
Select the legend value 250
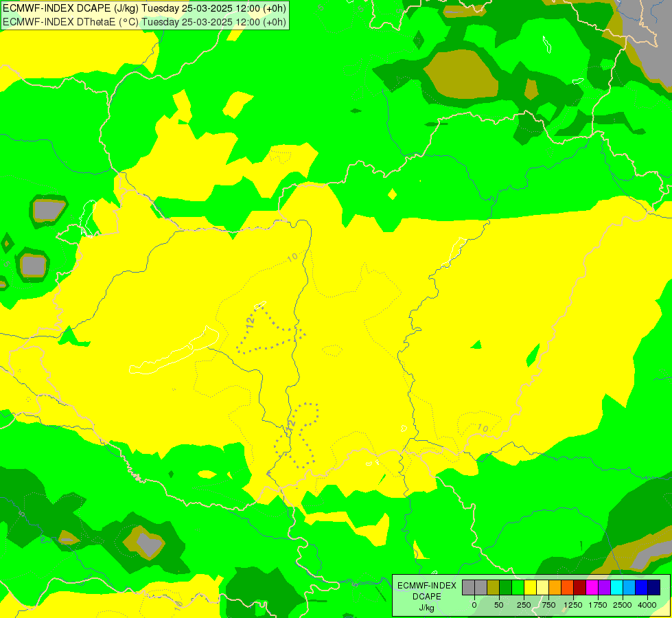pyautogui.click(x=524, y=605)
